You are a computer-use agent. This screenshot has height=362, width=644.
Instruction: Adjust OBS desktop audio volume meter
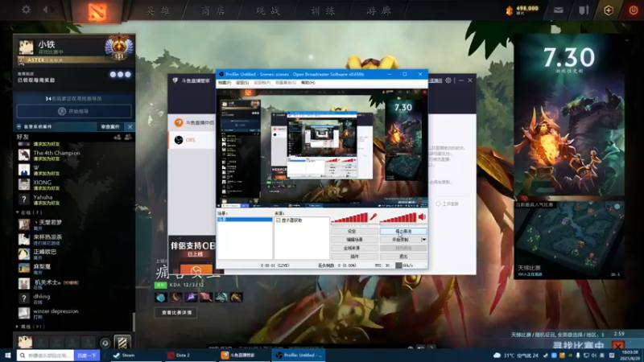(x=398, y=217)
